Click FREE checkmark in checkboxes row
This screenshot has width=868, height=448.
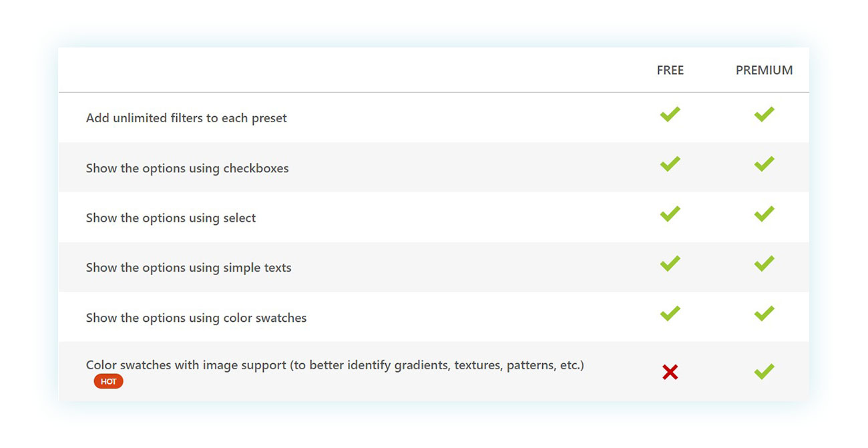pyautogui.click(x=670, y=164)
